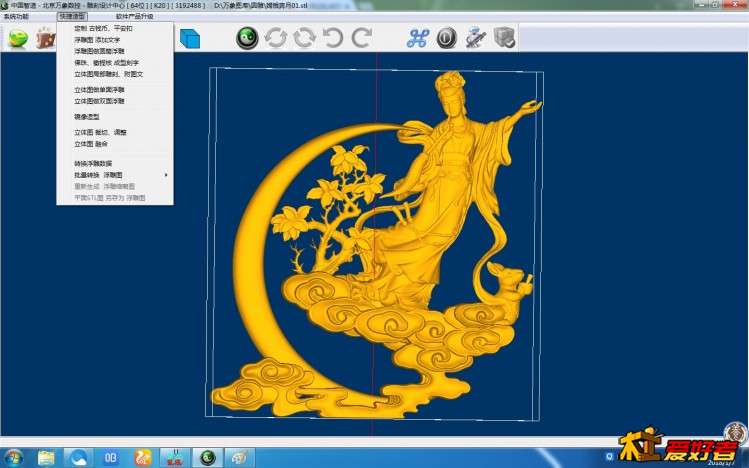Screen dimensions: 749x468
Task: Click the brown gift box toolbar icon
Action: pos(45,38)
